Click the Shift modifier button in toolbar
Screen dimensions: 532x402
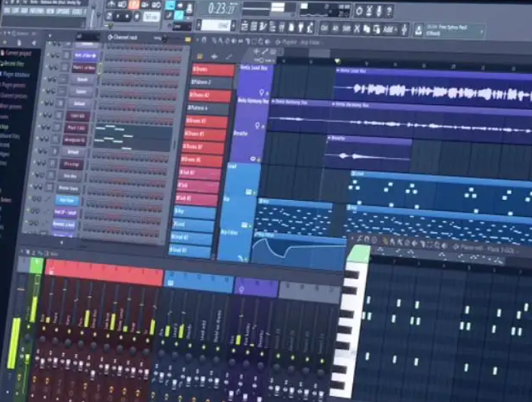click(346, 29)
